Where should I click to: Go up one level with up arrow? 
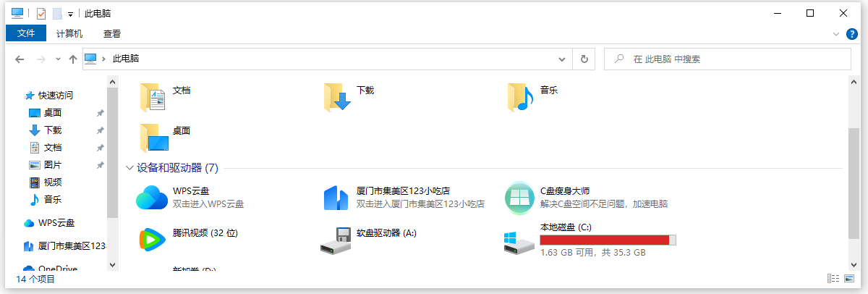tap(72, 59)
